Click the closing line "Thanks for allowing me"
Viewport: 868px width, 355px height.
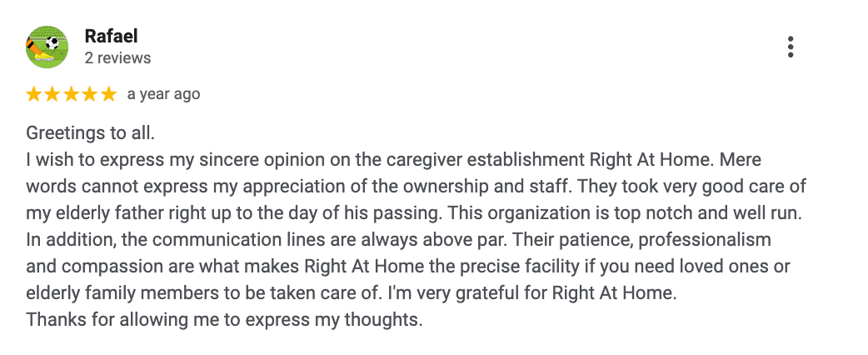click(x=225, y=320)
